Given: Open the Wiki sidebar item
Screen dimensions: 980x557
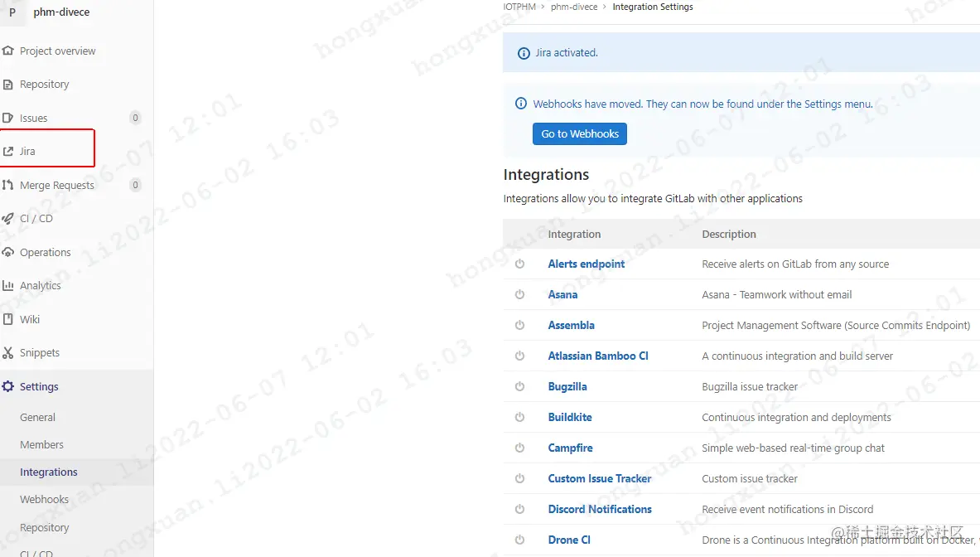Looking at the screenshot, I should [29, 319].
